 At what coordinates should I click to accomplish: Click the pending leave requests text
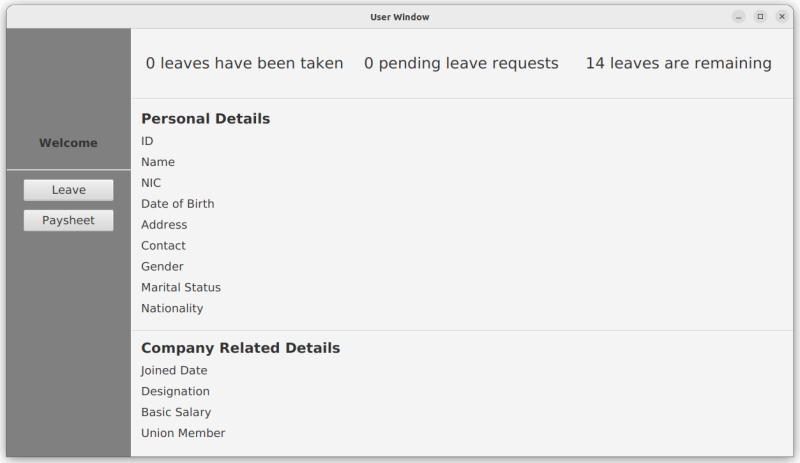[461, 63]
